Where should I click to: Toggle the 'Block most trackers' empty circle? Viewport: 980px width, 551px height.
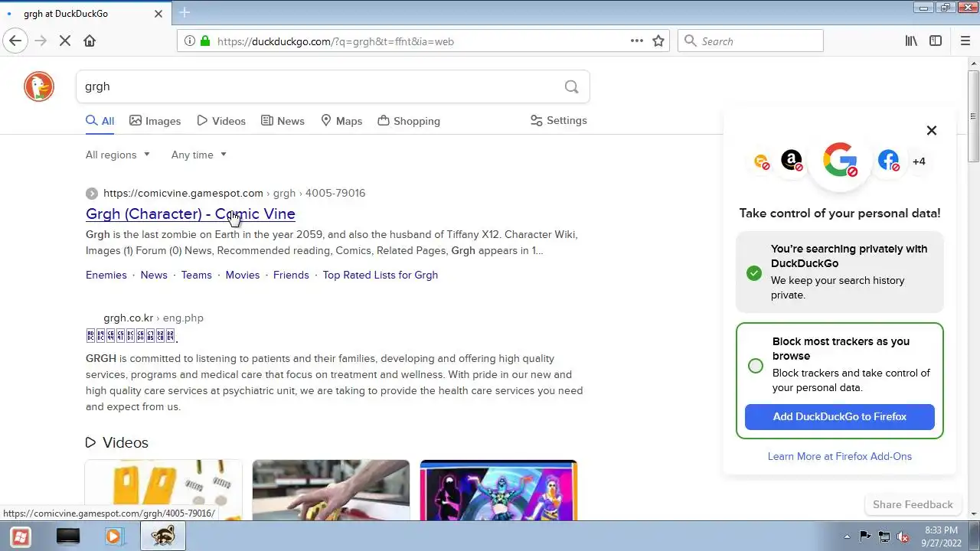(756, 365)
